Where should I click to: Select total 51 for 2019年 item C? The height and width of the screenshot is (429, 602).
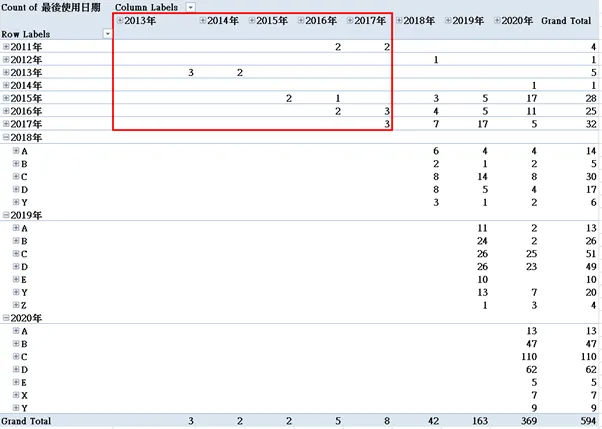tap(591, 254)
